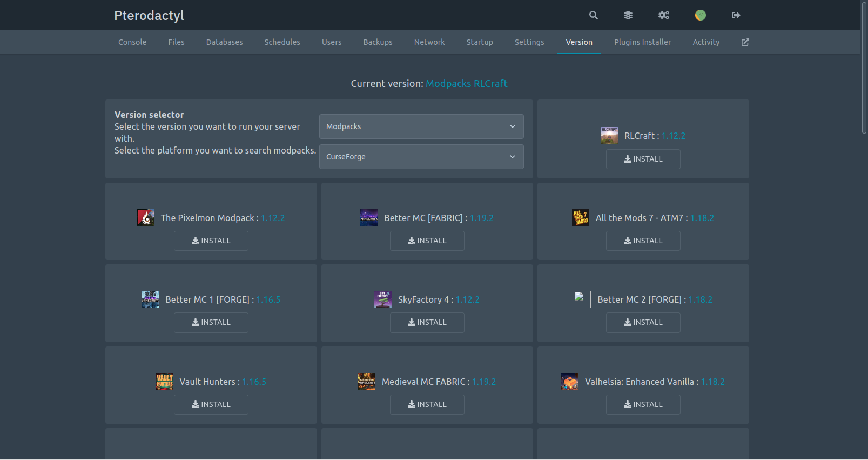Install Vault Hunters modpack
Viewport: 868px width, 460px height.
[211, 404]
